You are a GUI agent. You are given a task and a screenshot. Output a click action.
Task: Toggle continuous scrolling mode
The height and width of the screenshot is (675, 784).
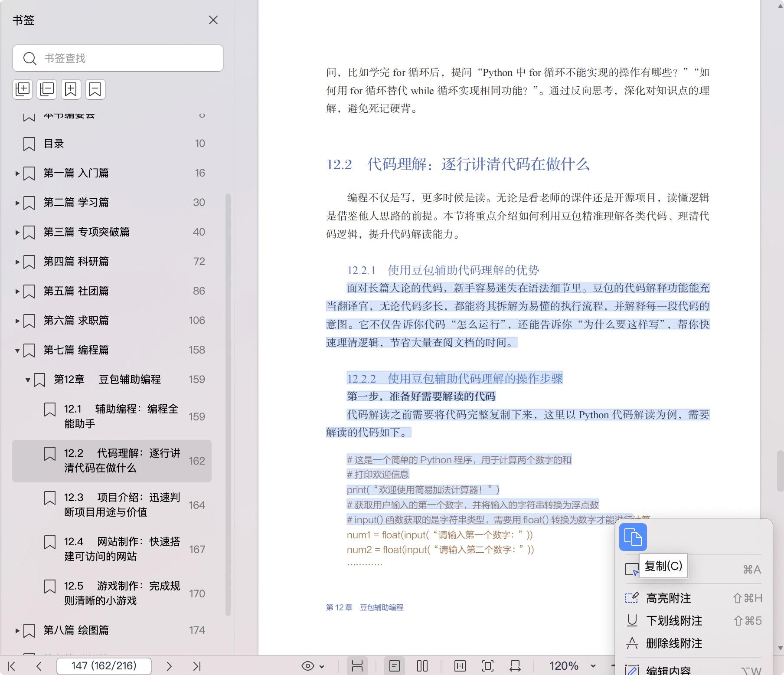coord(357,666)
